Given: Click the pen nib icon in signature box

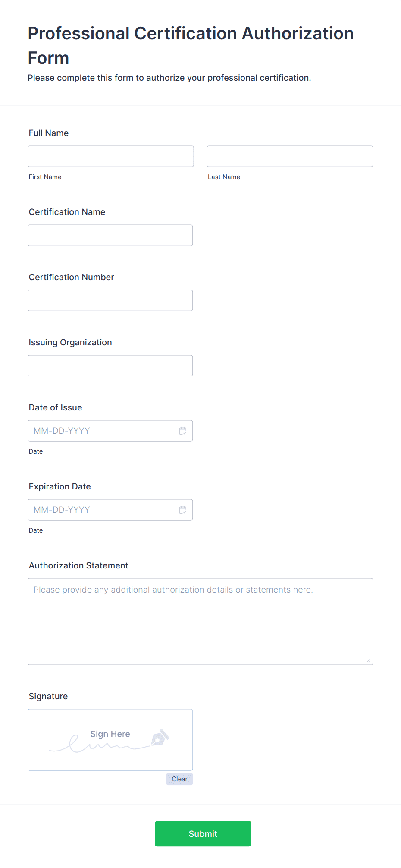Looking at the screenshot, I should [160, 738].
